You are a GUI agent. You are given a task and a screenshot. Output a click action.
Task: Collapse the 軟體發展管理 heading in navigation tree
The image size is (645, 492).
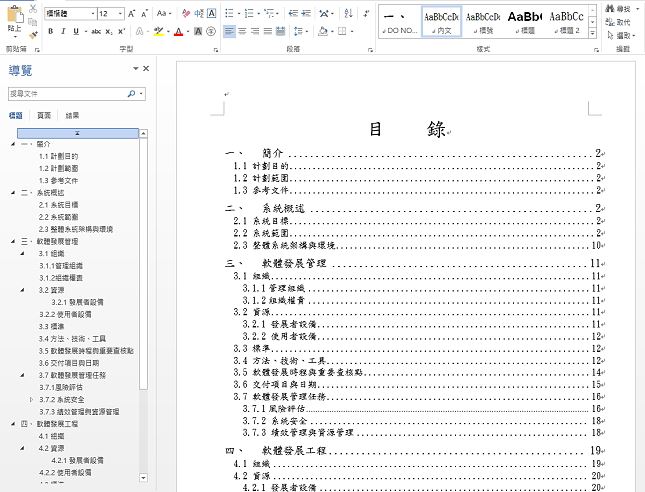[14, 241]
